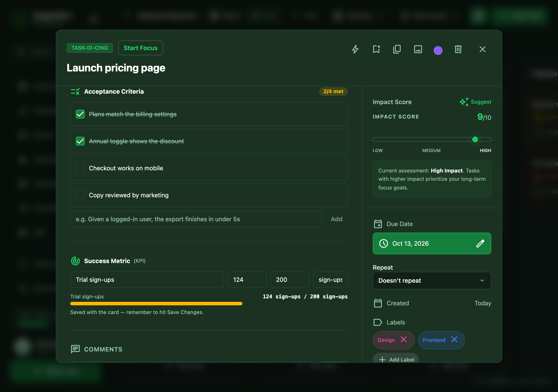Click Add next to criteria input
This screenshot has height=392, width=558.
336,219
